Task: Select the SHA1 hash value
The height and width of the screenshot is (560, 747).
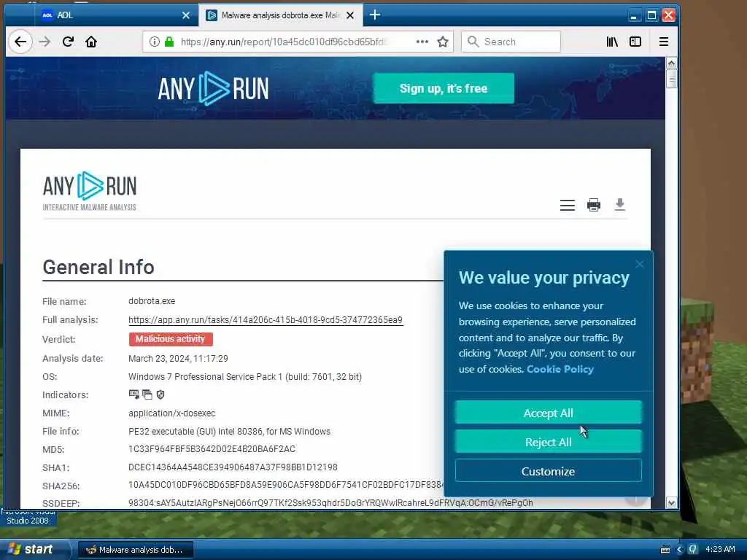Action: [x=233, y=467]
